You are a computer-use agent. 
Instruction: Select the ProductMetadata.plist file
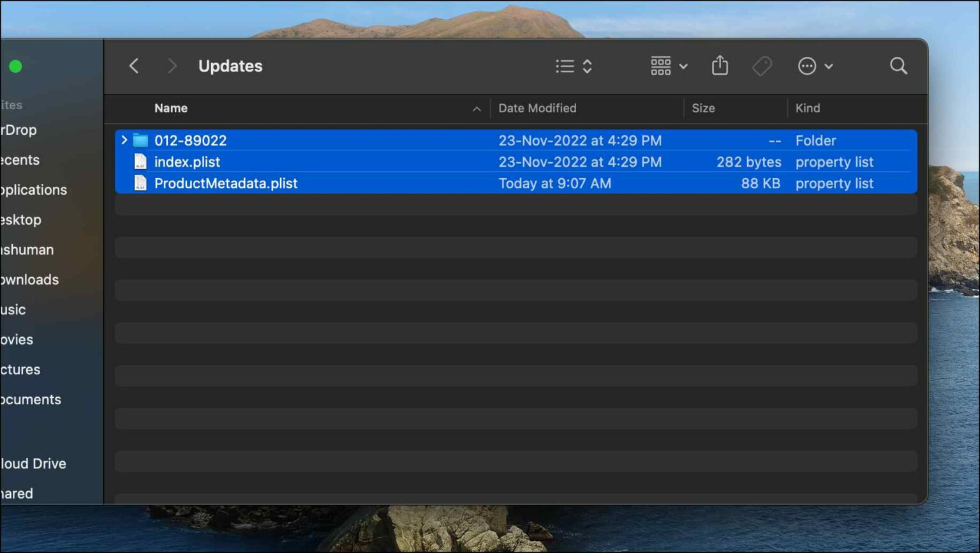pos(226,184)
